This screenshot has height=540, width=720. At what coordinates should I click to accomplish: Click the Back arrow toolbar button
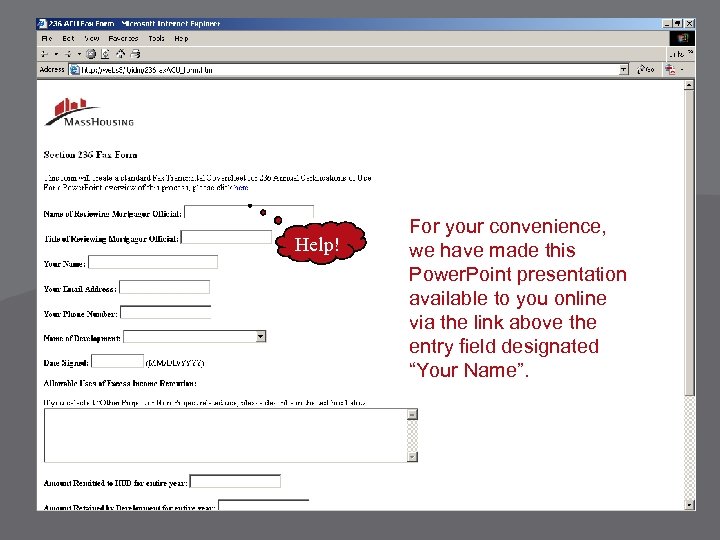click(45, 54)
